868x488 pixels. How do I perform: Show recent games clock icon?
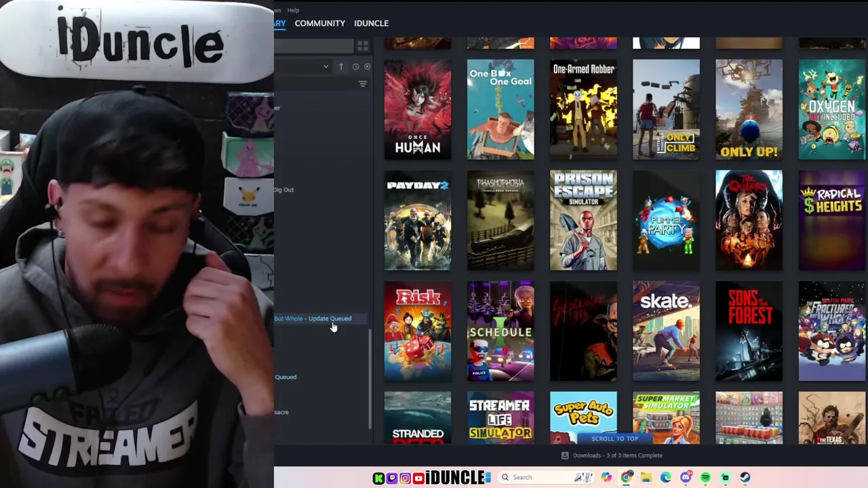coord(355,66)
